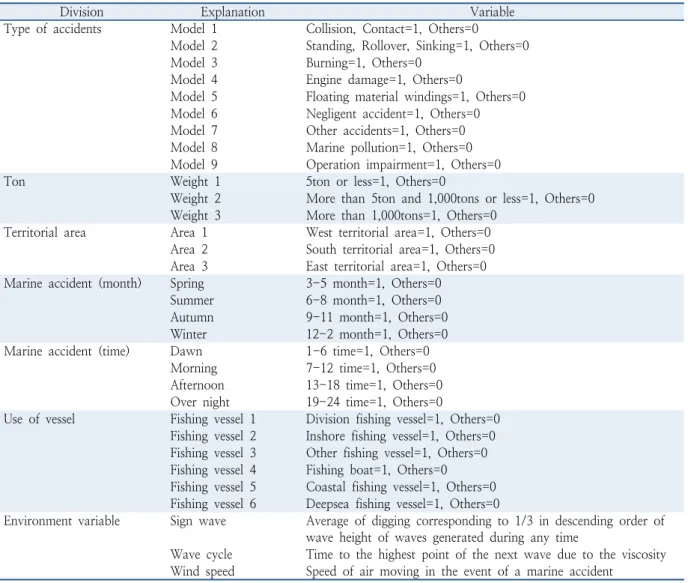Screen dimensions: 688x583
Task: Click 'Marine pollution=1, Others=0' text
Action: click(389, 147)
